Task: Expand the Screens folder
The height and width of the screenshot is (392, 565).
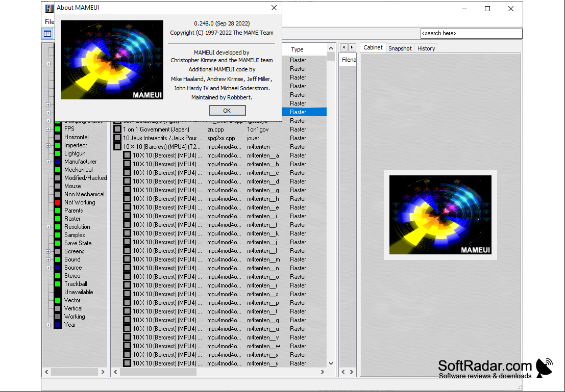Action: coord(48,252)
